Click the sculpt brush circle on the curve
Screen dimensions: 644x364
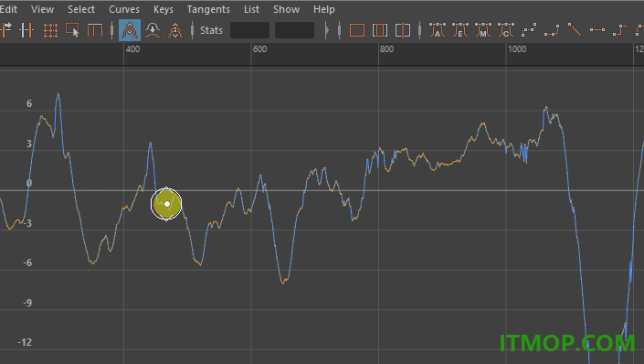coord(166,204)
